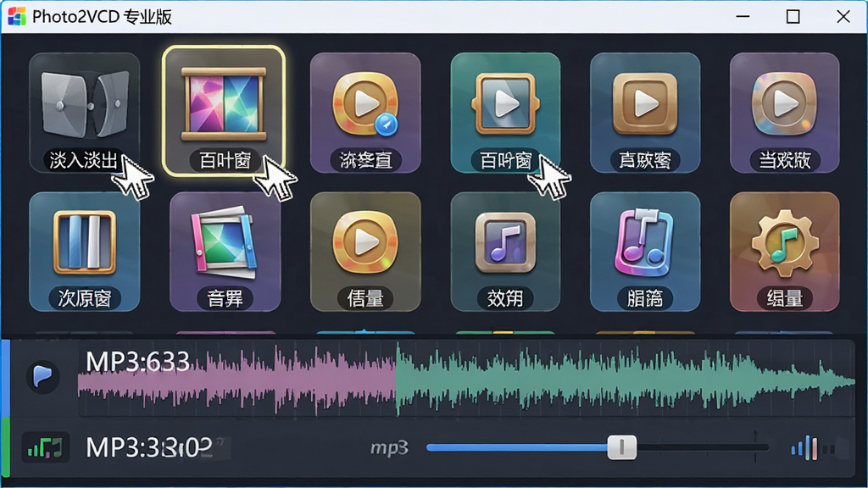Select the 淡入淡出 fade transition tile
The height and width of the screenshot is (488, 868).
pyautogui.click(x=84, y=113)
